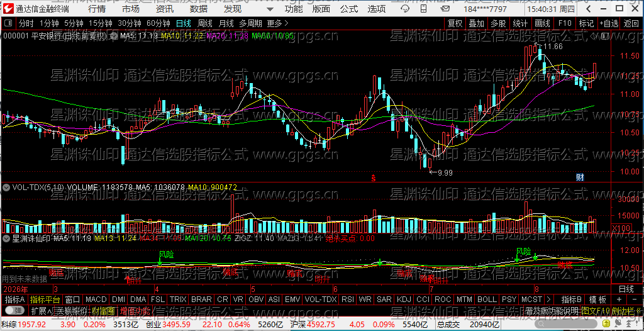Select the 月线 period tab
This screenshot has height=331, width=644.
tap(226, 24)
